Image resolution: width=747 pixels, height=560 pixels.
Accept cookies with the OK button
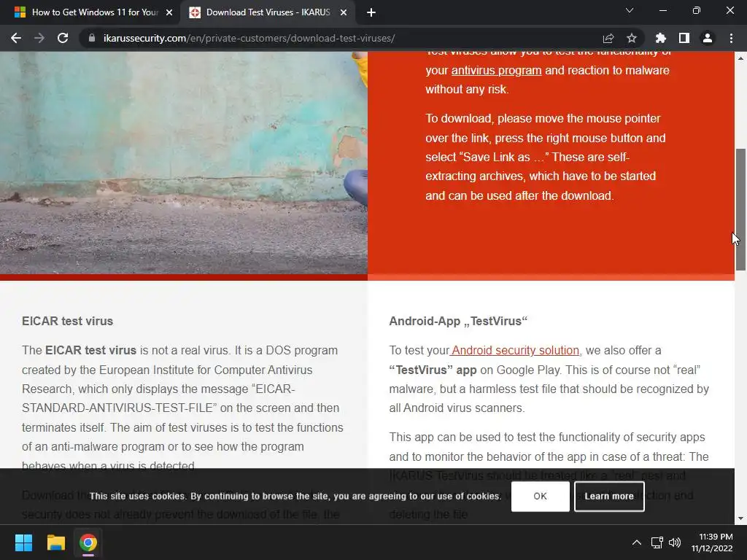pyautogui.click(x=541, y=496)
